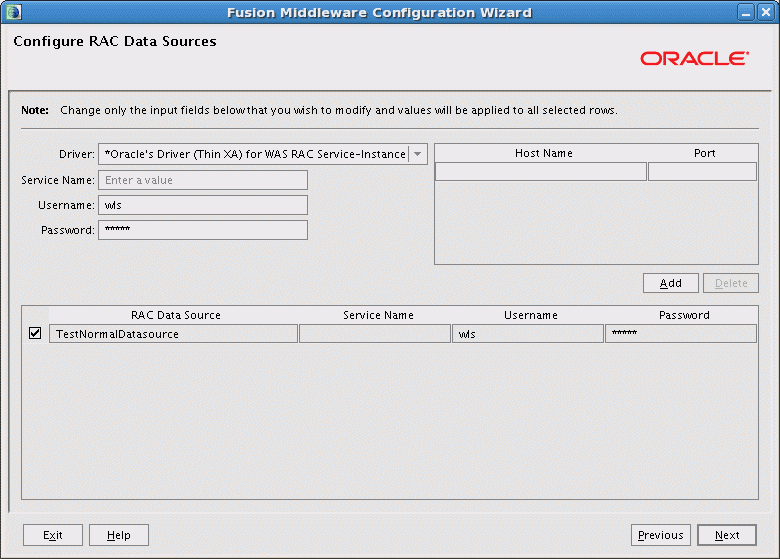The image size is (780, 559).
Task: Click the Add host button
Action: [671, 283]
